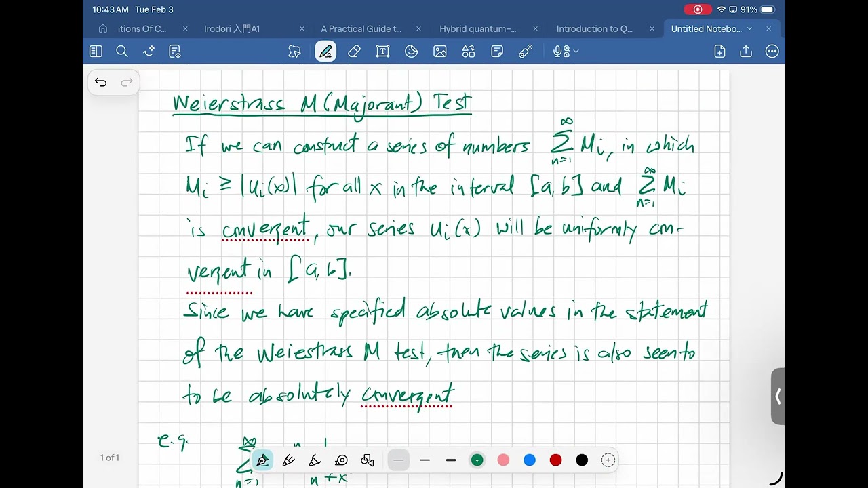
Task: Select the thickest stroke width
Action: (x=451, y=461)
